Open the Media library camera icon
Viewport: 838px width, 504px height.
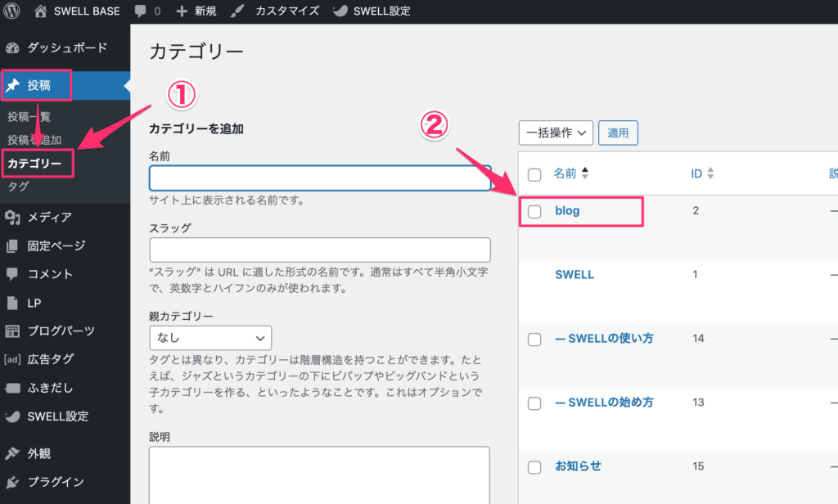(13, 218)
